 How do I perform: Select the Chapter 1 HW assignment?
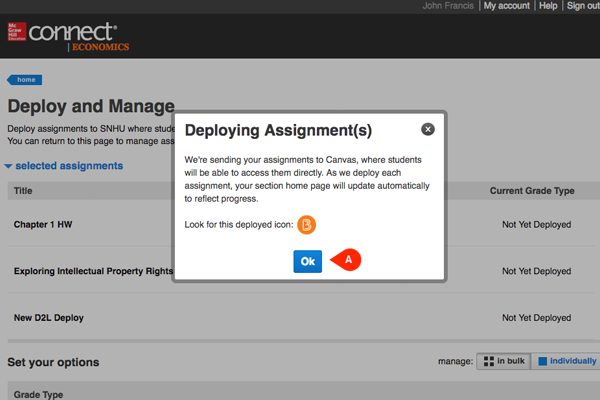click(44, 225)
